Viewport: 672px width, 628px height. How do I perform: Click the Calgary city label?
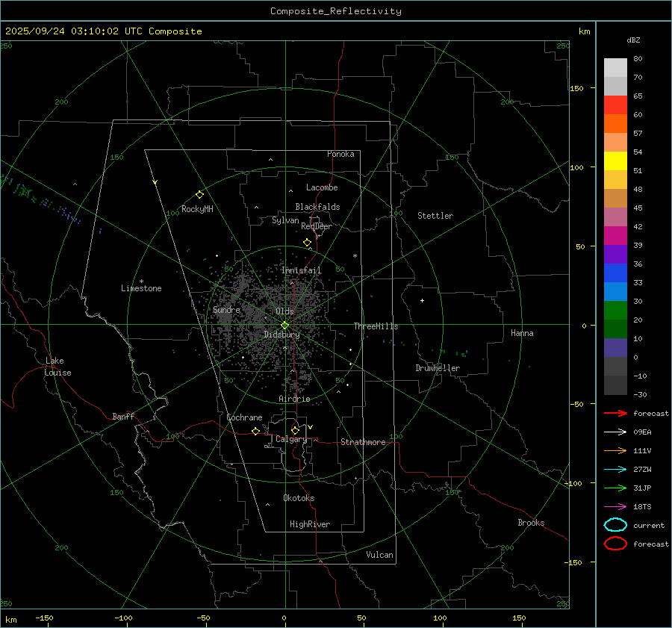click(290, 440)
